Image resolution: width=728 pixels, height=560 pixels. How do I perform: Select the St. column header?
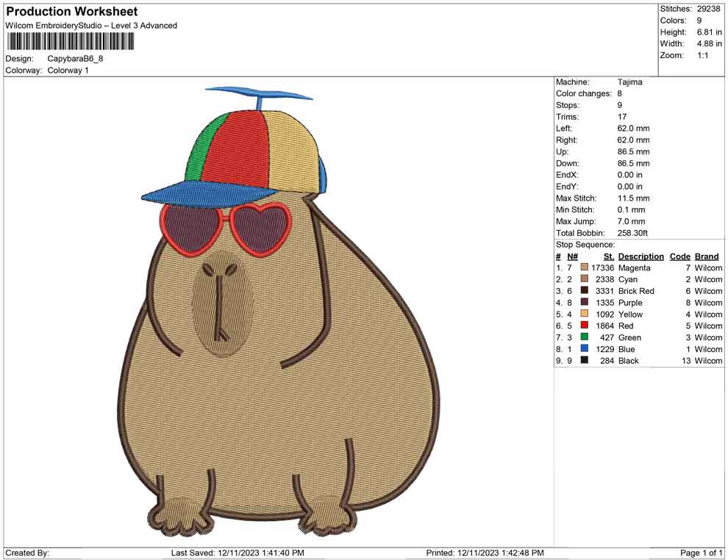(607, 256)
